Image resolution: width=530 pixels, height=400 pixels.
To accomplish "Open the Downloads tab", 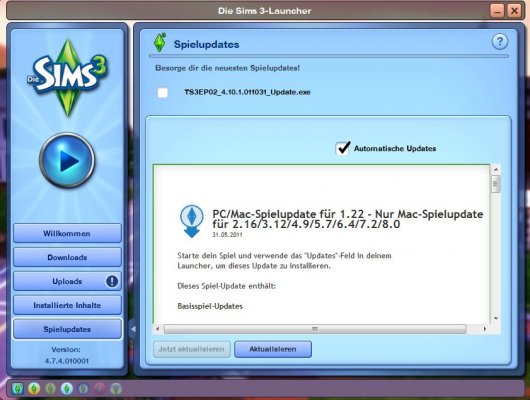I will (x=67, y=257).
